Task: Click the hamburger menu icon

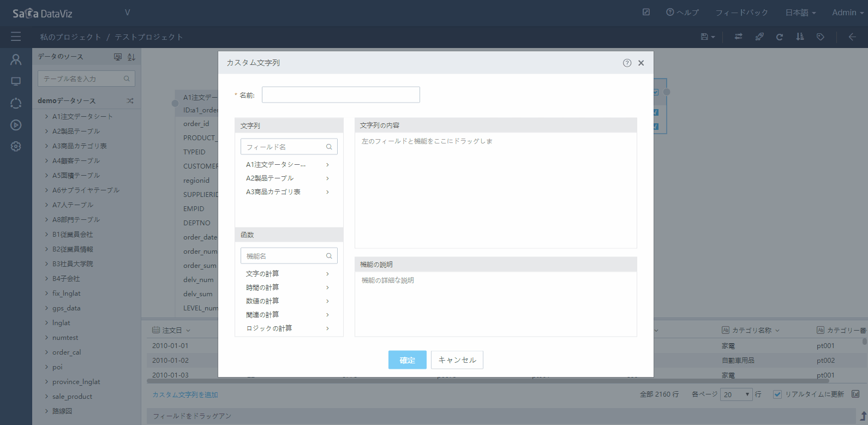Action: pos(16,37)
